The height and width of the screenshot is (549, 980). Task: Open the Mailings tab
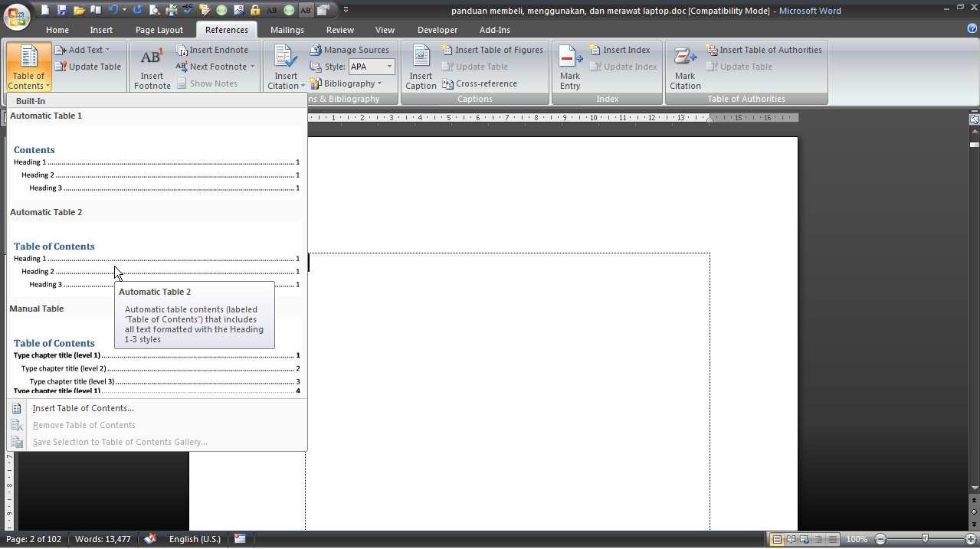click(287, 30)
